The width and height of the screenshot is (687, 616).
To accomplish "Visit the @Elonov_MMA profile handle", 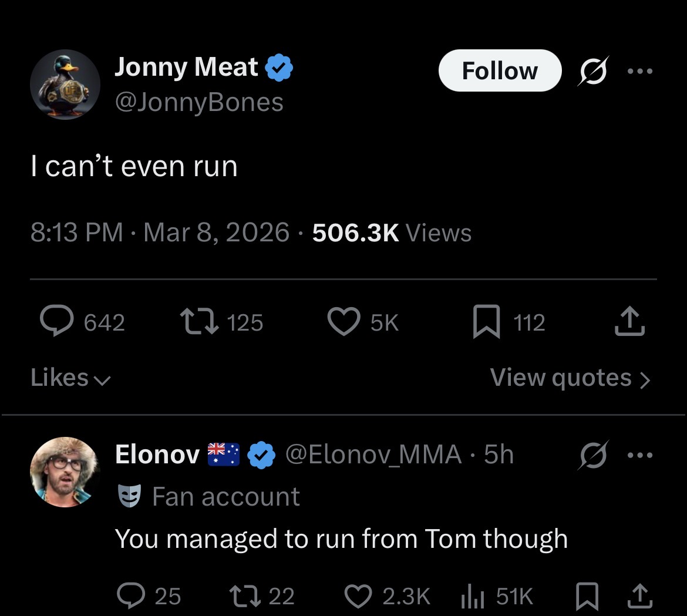I will (x=373, y=455).
